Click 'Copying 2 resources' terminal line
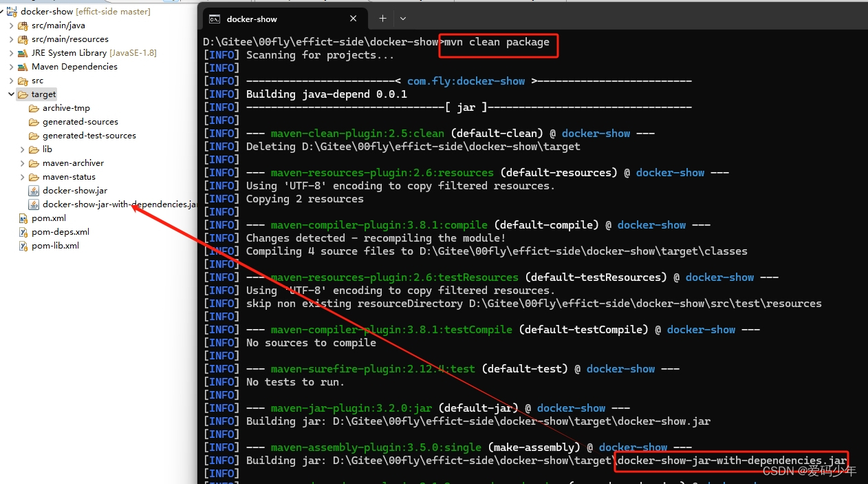Viewport: 868px width, 484px height. [305, 199]
